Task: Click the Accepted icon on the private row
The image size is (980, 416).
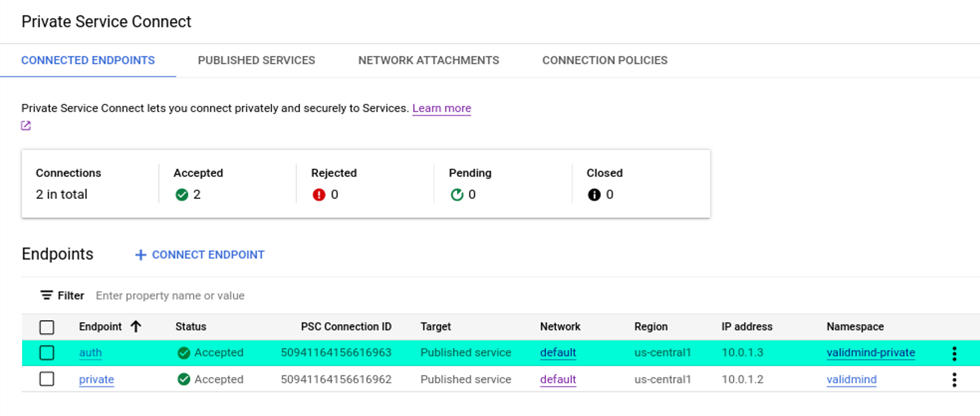Action: pyautogui.click(x=184, y=379)
